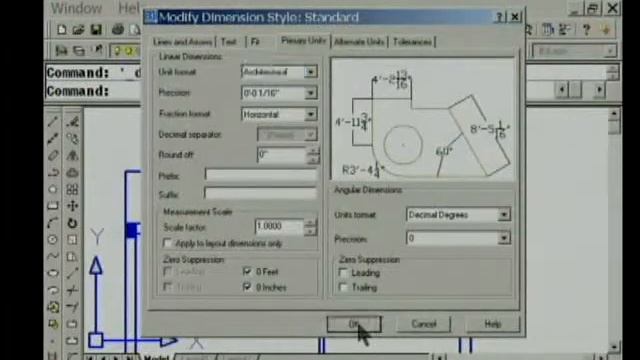Check Leading under Angular Zero Suppression
The width and height of the screenshot is (640, 360).
coord(343,273)
